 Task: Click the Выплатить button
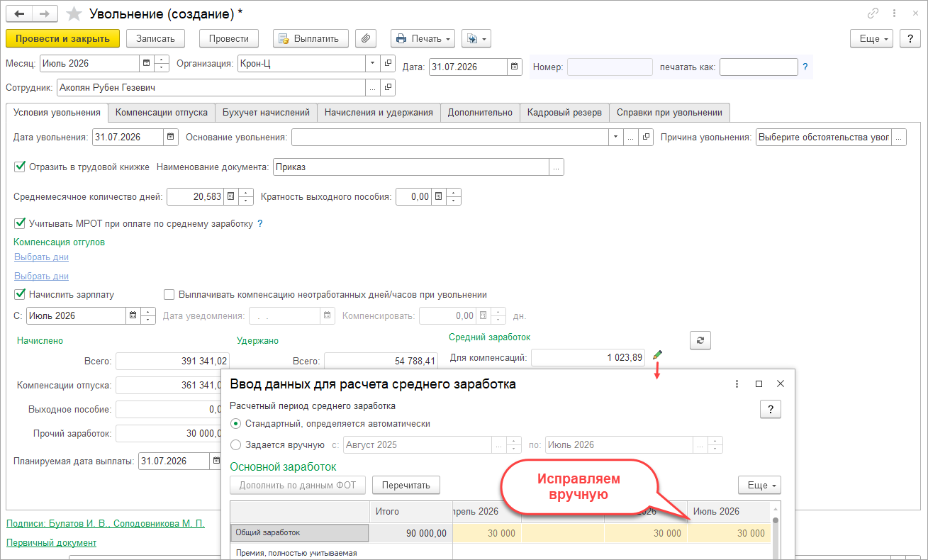[x=311, y=38]
